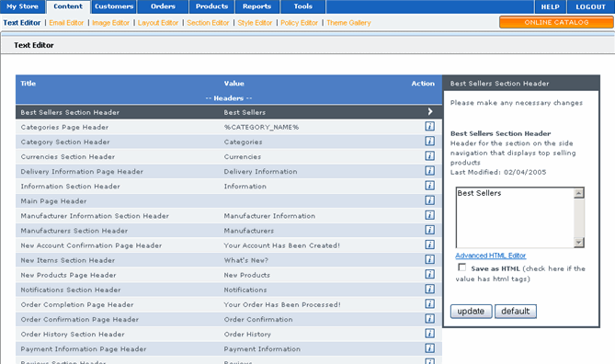Switch to the Reports tab

tap(256, 6)
